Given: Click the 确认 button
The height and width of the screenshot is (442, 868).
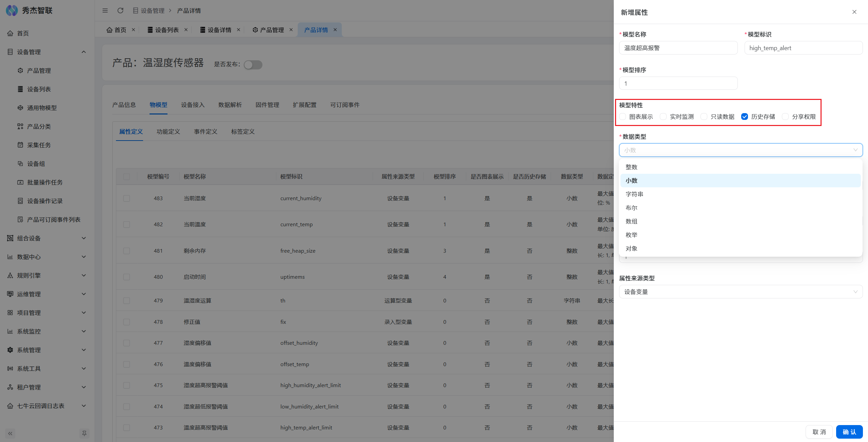Looking at the screenshot, I should tap(849, 432).
